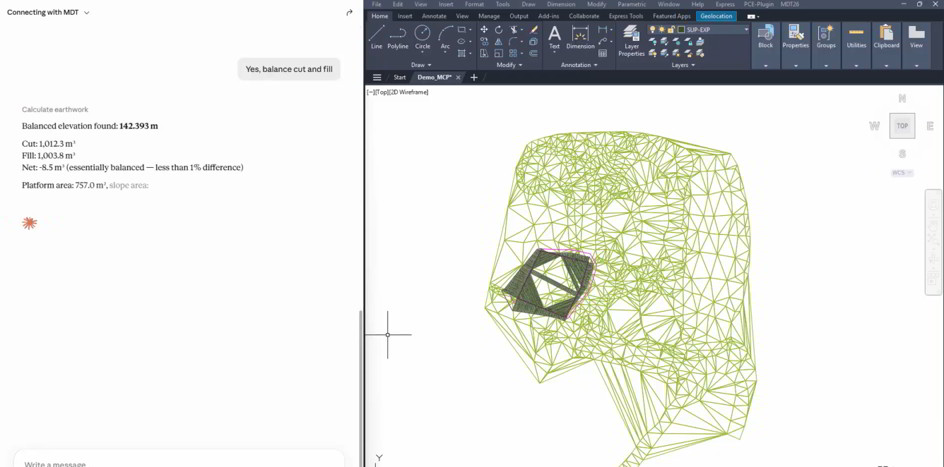Activate the Move tool in Modify panel
This screenshot has height=467, width=944.
tap(484, 29)
